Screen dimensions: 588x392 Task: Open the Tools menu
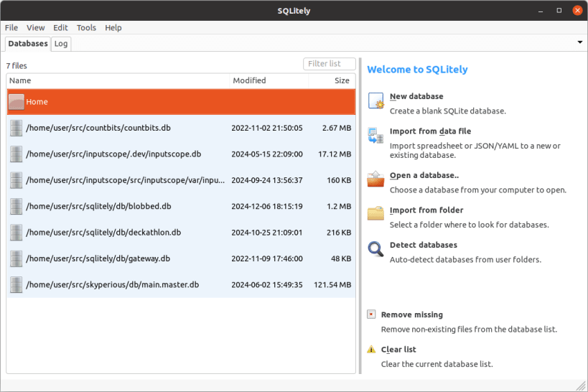click(x=86, y=28)
